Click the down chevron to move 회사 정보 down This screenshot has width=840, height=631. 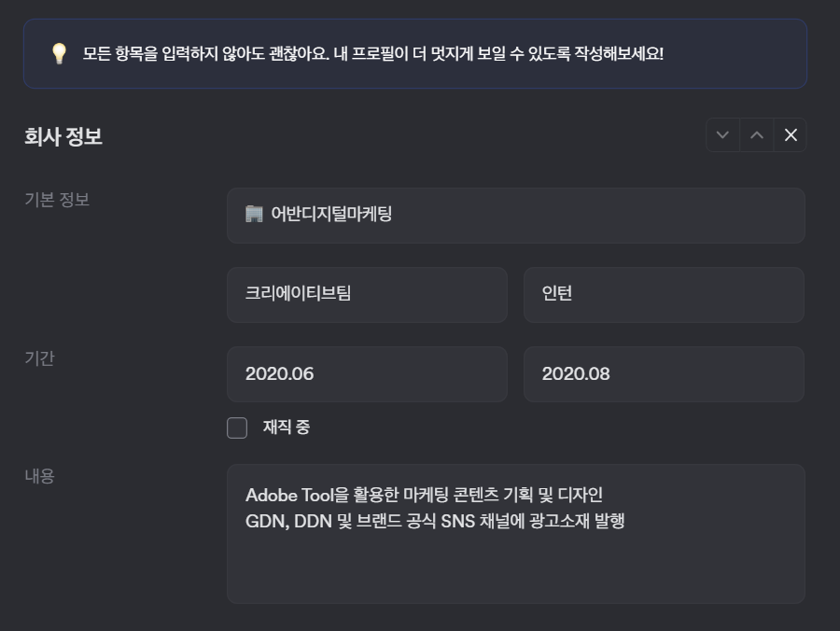[721, 135]
